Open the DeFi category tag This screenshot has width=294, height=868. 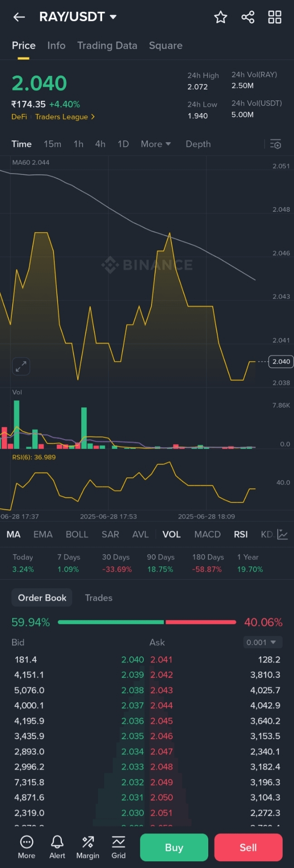(x=19, y=117)
